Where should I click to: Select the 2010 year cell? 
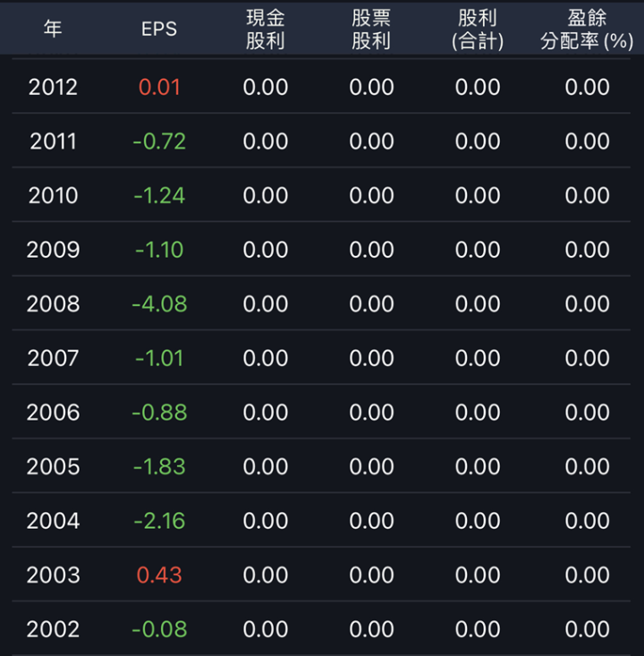click(x=53, y=195)
